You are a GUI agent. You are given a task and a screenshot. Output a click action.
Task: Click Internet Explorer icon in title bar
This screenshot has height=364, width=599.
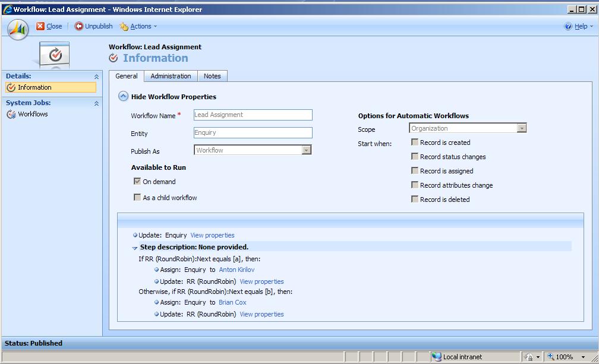(7, 9)
